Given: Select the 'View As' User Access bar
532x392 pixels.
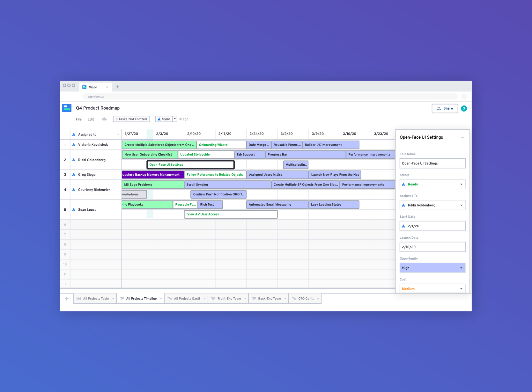Looking at the screenshot, I should click(x=231, y=214).
